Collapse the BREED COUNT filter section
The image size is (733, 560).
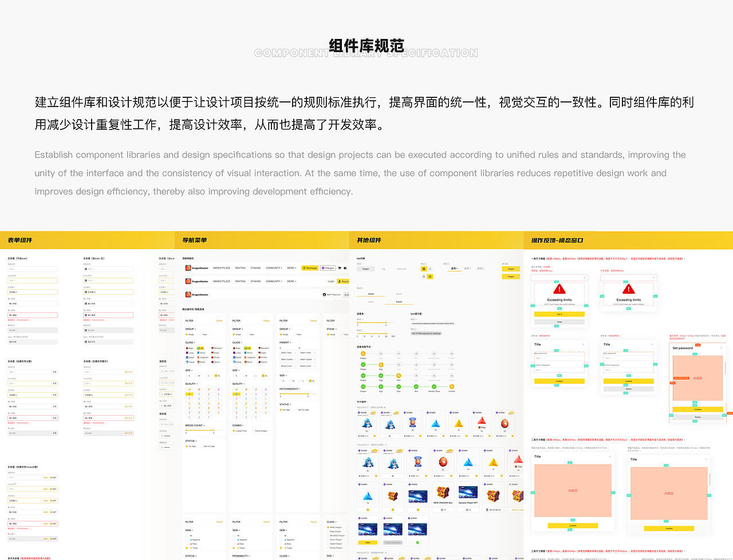click(x=195, y=425)
